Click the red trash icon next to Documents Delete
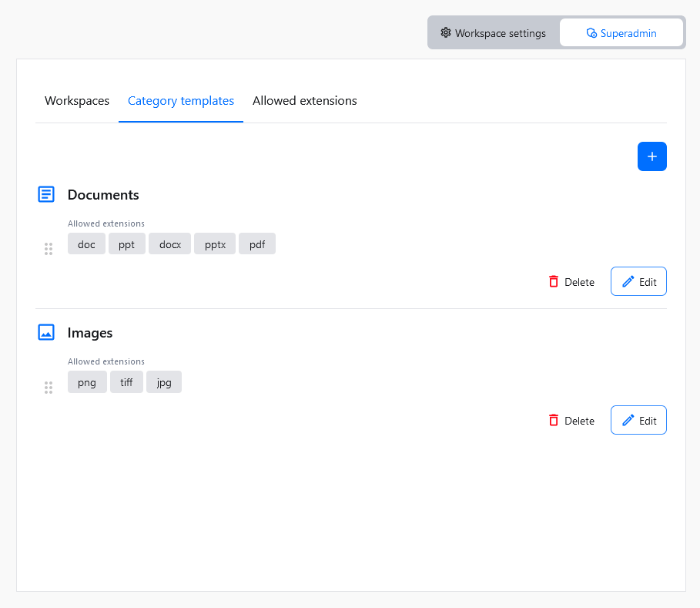The width and height of the screenshot is (700, 608). point(554,281)
